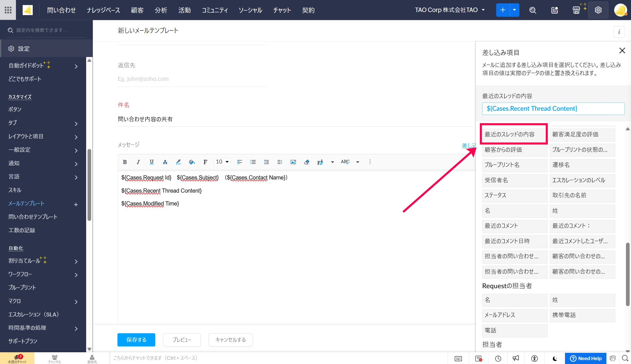This screenshot has height=364, width=631.
Task: Click the 保存する button
Action: pyautogui.click(x=136, y=340)
